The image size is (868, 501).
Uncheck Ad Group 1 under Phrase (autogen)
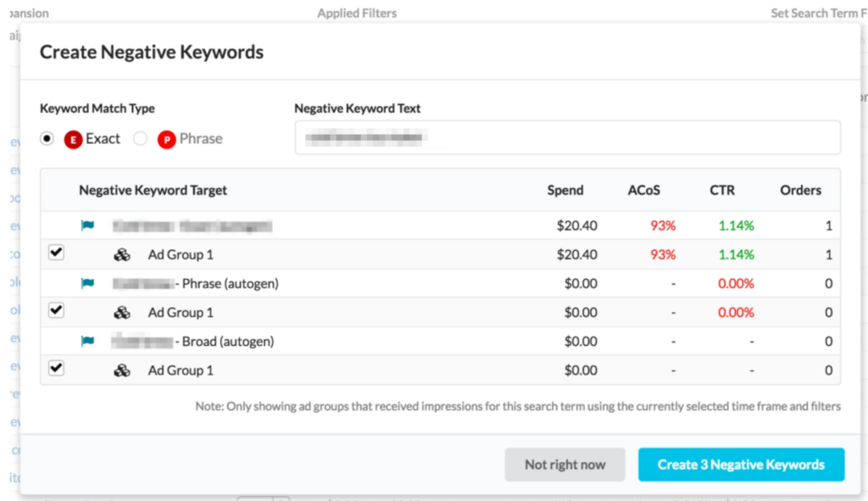(x=56, y=310)
